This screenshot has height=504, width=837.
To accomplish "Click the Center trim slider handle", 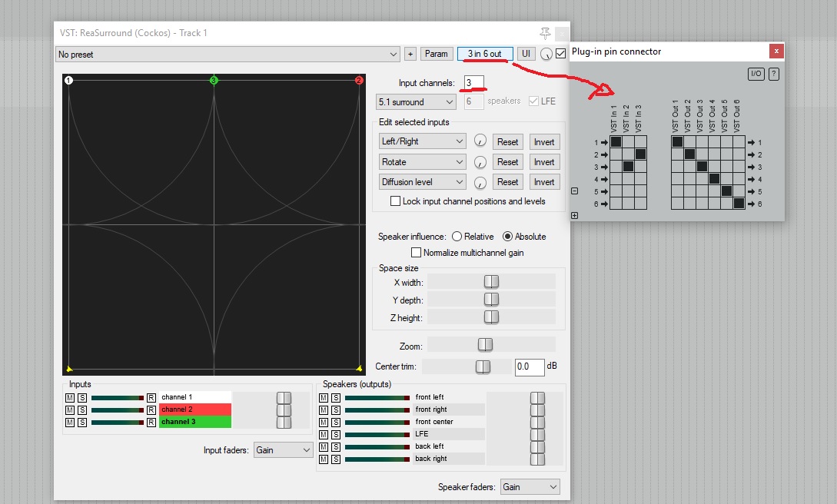I will (x=483, y=367).
